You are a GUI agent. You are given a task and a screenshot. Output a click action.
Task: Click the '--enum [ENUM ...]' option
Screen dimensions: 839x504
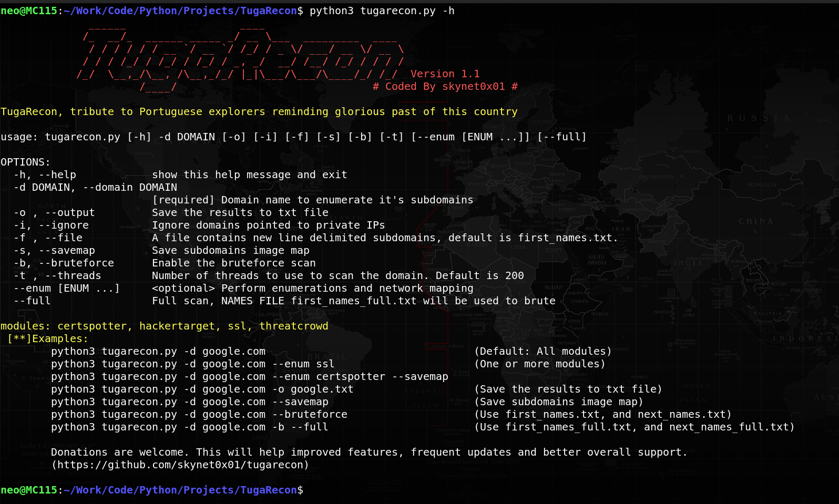pos(67,288)
